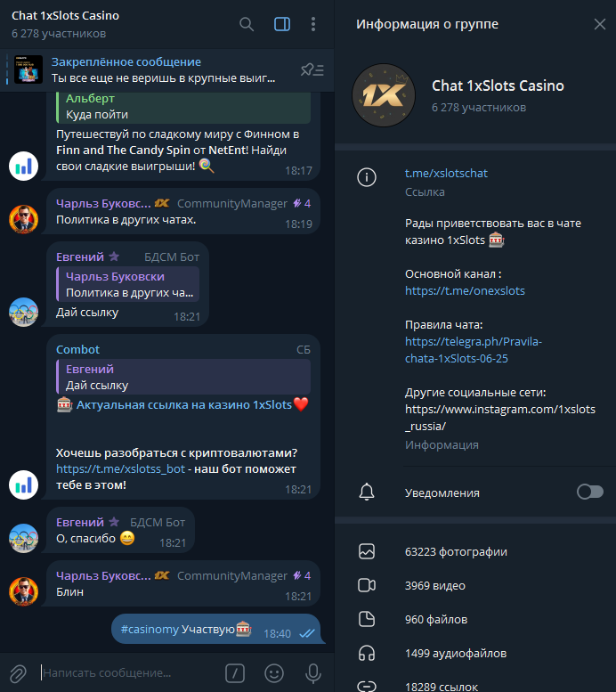
Task: Open the bot commands slash icon
Action: pos(235,673)
